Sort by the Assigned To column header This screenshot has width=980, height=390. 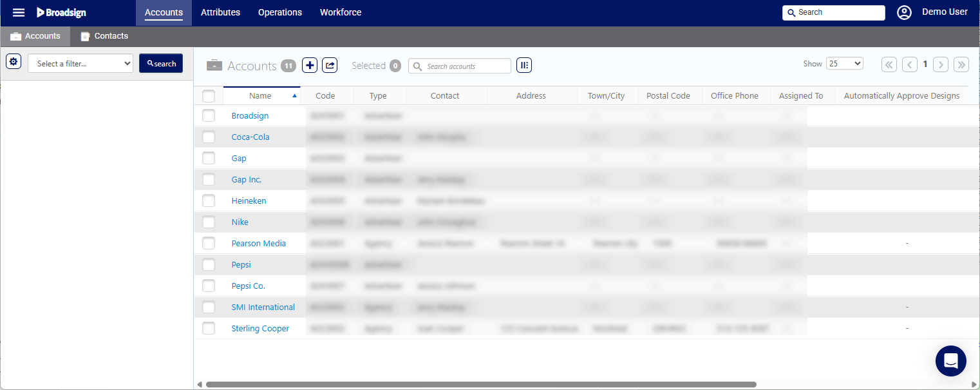[801, 96]
